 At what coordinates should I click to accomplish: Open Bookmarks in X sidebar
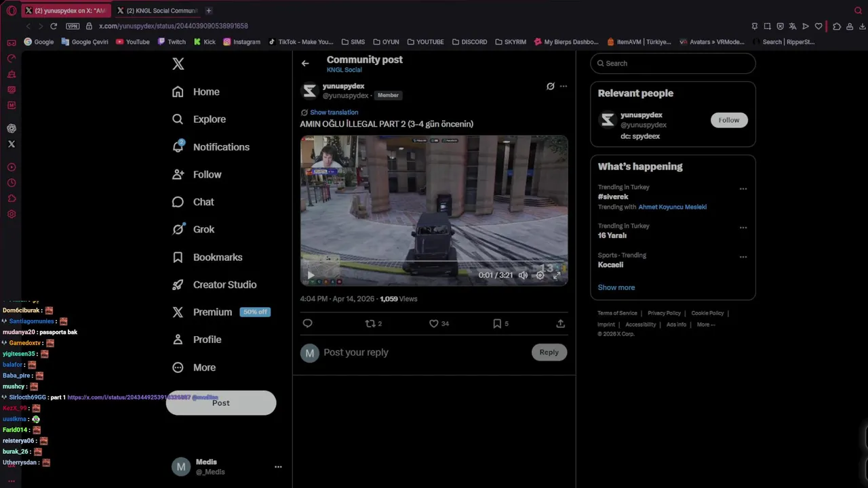coord(208,258)
